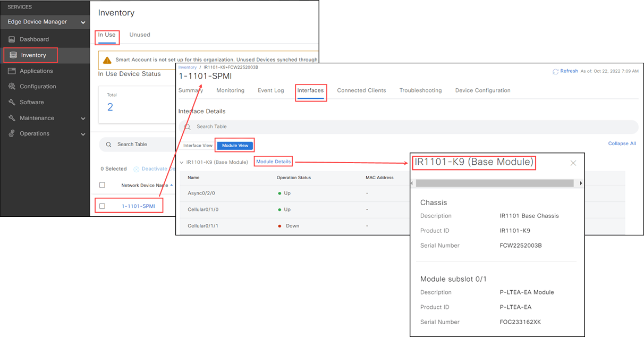
Task: Click the Network Device Name column header
Action: (x=145, y=186)
